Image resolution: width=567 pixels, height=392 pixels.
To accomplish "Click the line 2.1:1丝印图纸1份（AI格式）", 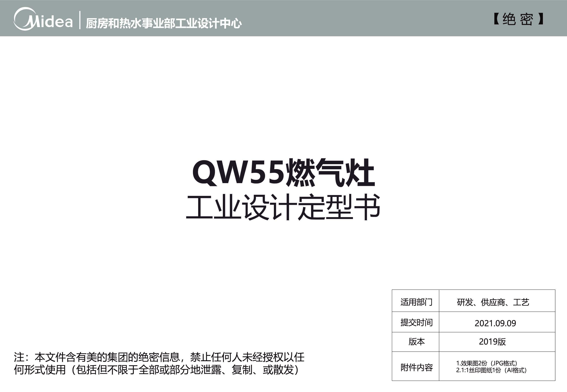I will point(491,370).
